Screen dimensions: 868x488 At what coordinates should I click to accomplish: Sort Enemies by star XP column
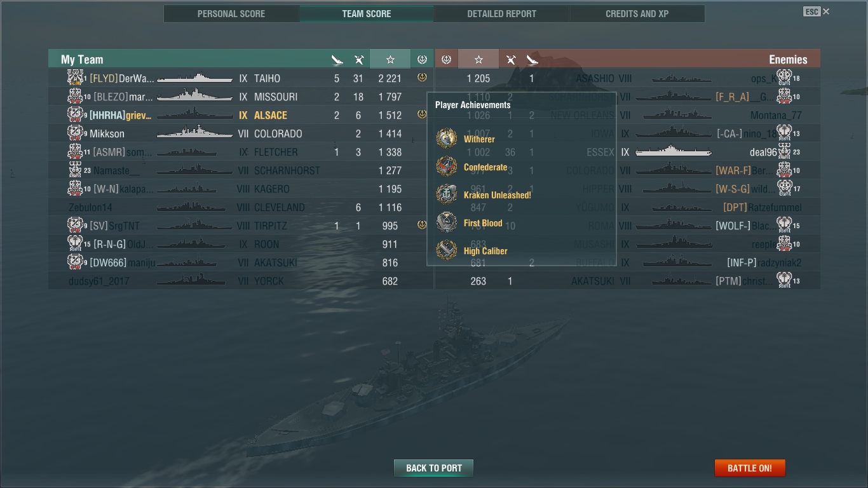478,59
